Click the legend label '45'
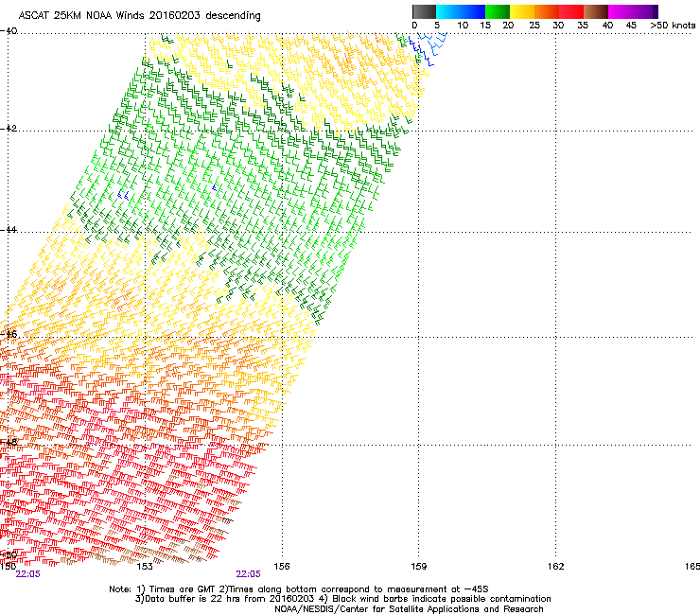The image size is (700, 615). point(631,26)
